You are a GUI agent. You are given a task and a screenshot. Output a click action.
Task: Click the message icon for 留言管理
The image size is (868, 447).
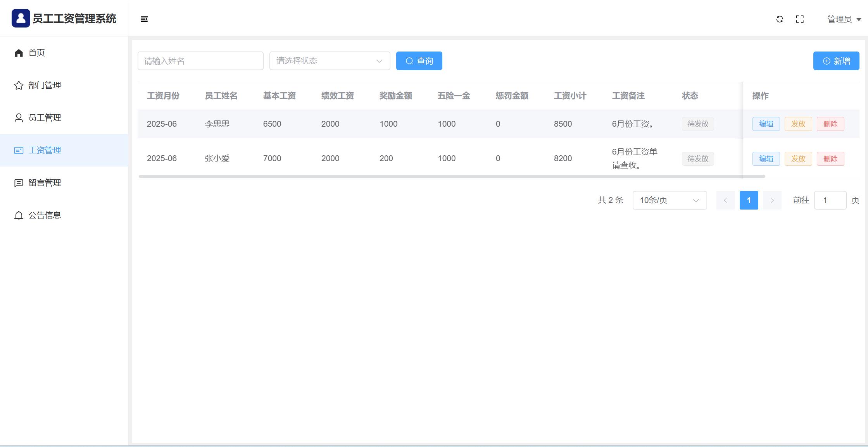pos(19,183)
